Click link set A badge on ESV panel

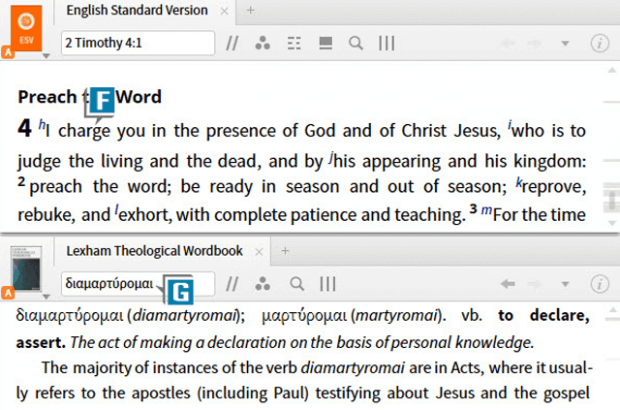[8, 52]
